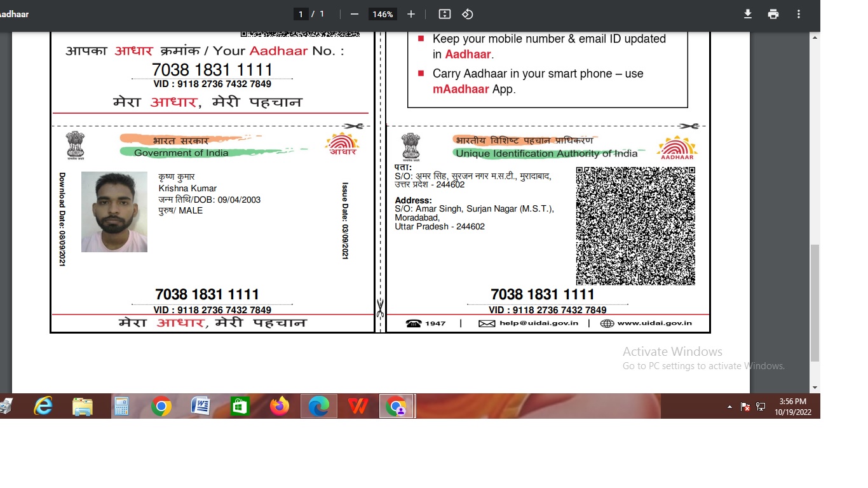Click the 'Download Date: 08/09/2021' vertical text
The width and height of the screenshot is (868, 488).
click(62, 219)
